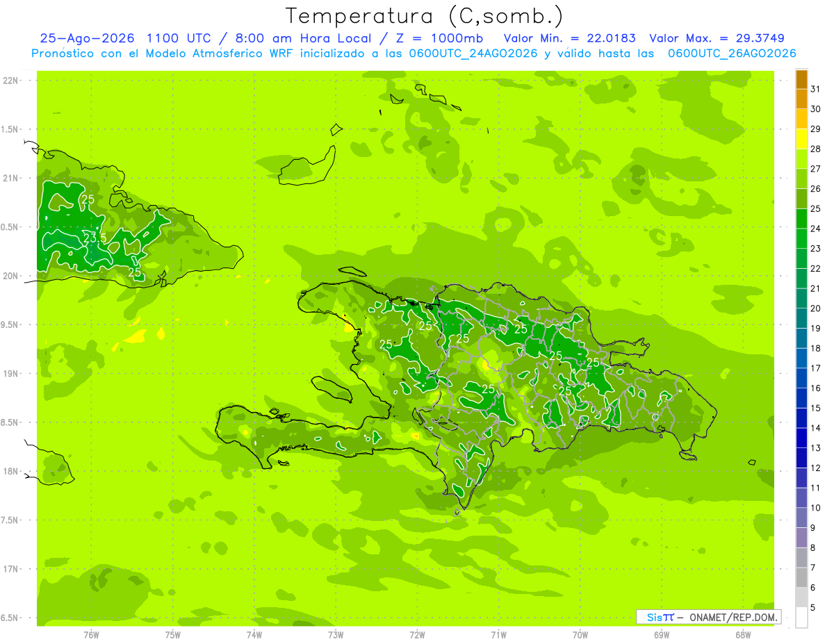Pick the blue swatch between 15 and 16
The width and height of the screenshot is (834, 644).
pyautogui.click(x=801, y=398)
